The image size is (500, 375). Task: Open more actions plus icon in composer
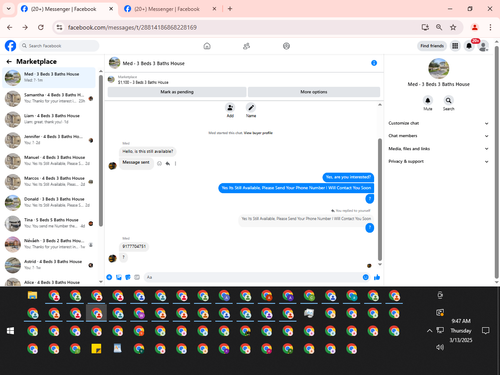tap(109, 277)
